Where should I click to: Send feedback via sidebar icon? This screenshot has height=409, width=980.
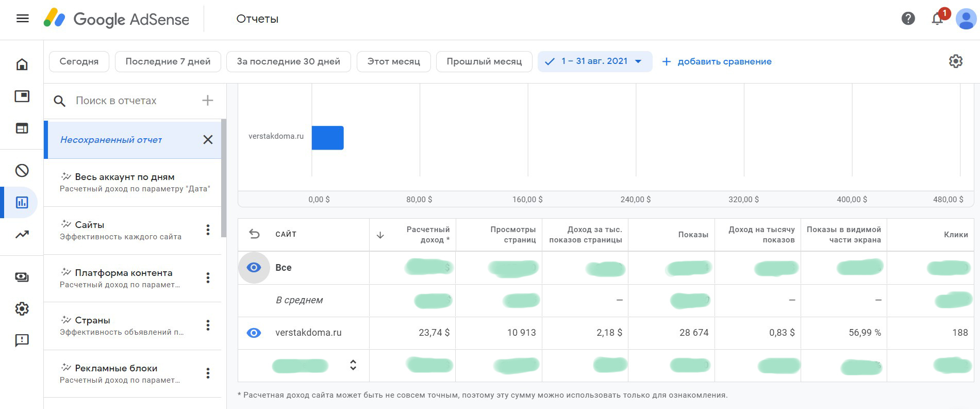coord(22,340)
